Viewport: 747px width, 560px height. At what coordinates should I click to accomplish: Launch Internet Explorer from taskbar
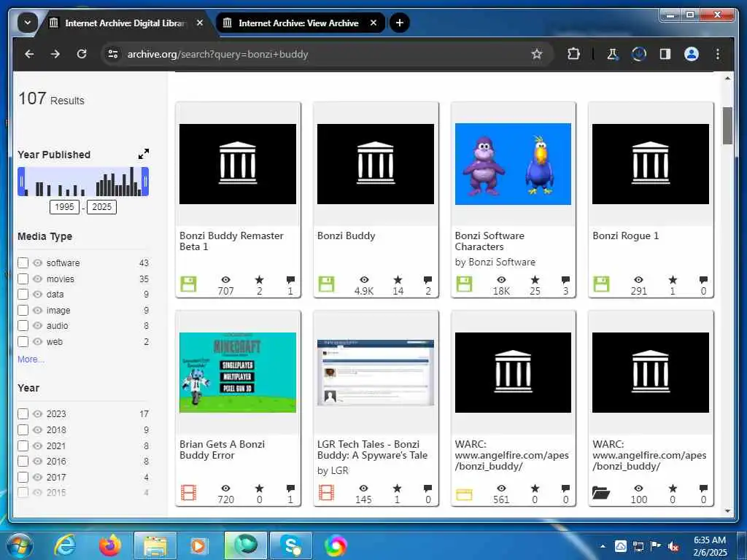click(64, 545)
